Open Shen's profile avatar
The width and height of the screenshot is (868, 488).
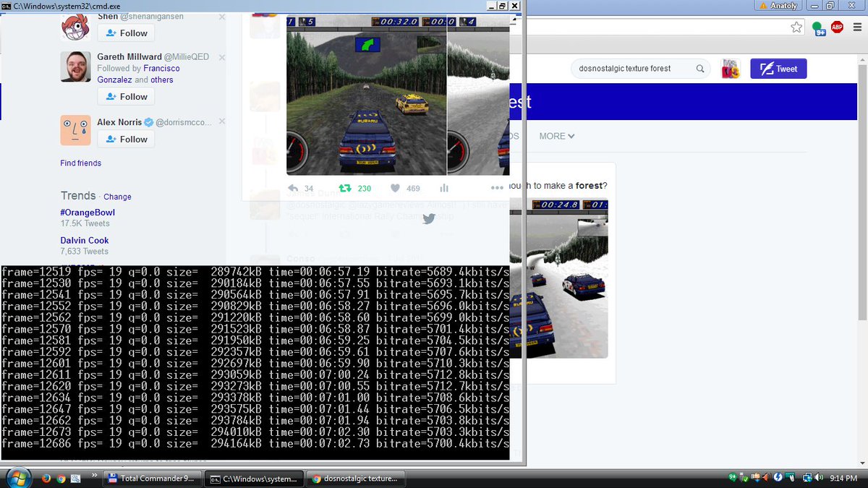75,26
